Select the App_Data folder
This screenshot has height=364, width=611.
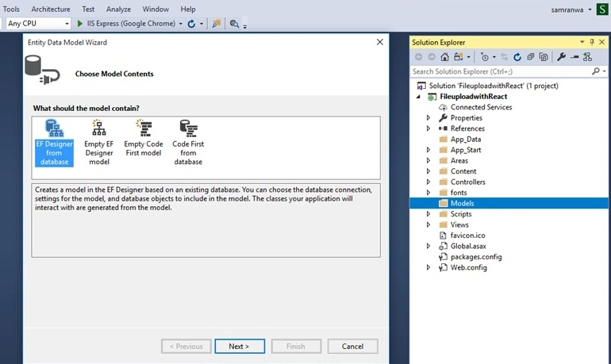466,140
